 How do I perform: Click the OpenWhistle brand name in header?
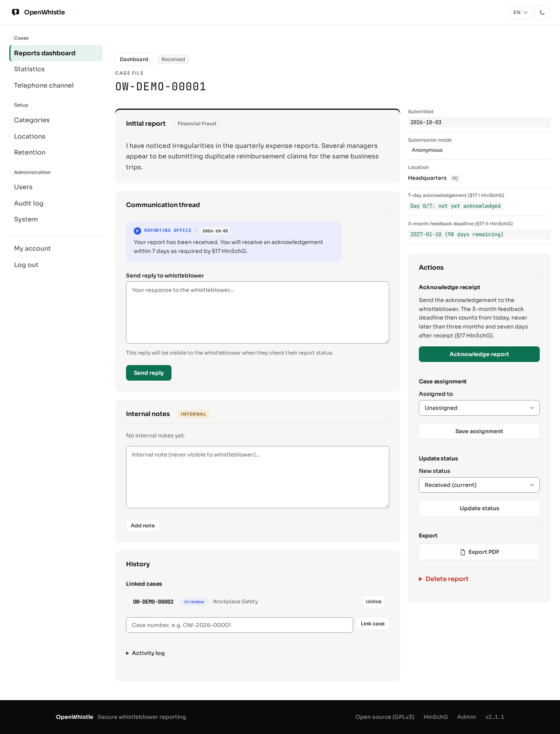click(x=44, y=12)
